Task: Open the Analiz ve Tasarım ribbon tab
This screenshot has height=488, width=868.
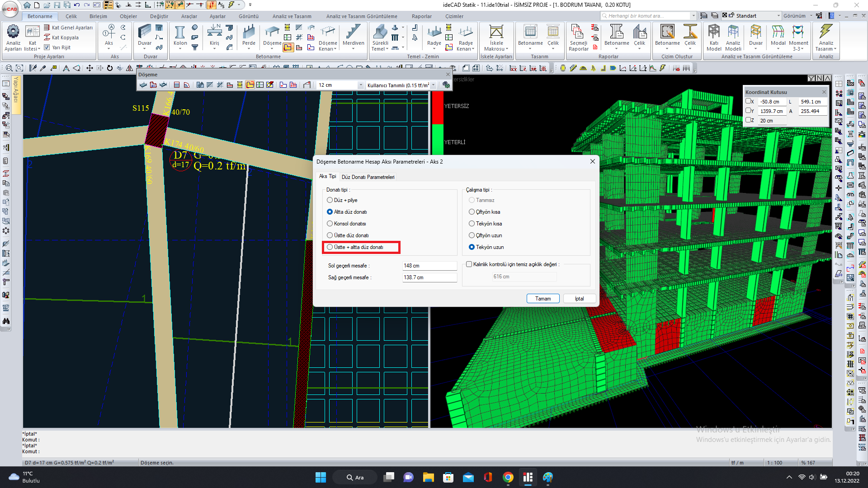Action: 292,16
